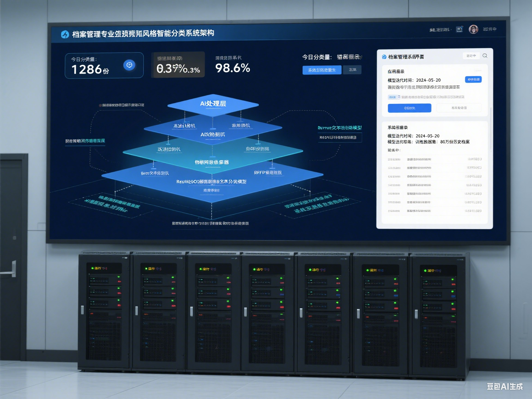
Task: Click the blue cloud icon beside 档案管理 panel title
Action: pyautogui.click(x=384, y=57)
